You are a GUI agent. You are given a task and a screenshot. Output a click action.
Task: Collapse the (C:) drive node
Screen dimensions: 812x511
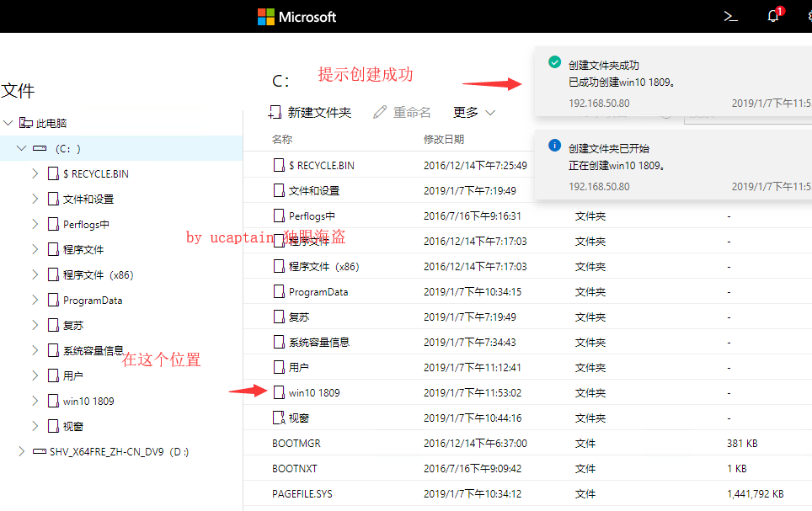click(x=21, y=149)
